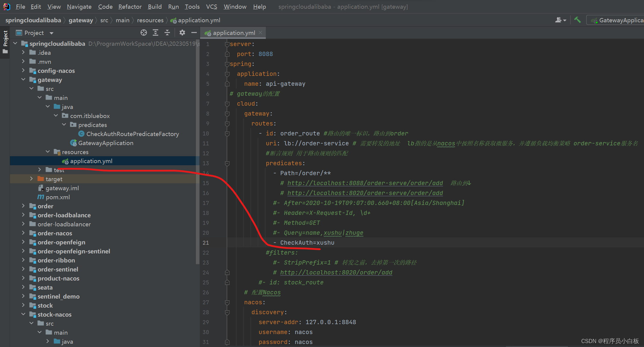Select CheckAuthRoutePredicateFactory class in tree
This screenshot has width=644, height=347.
click(133, 134)
